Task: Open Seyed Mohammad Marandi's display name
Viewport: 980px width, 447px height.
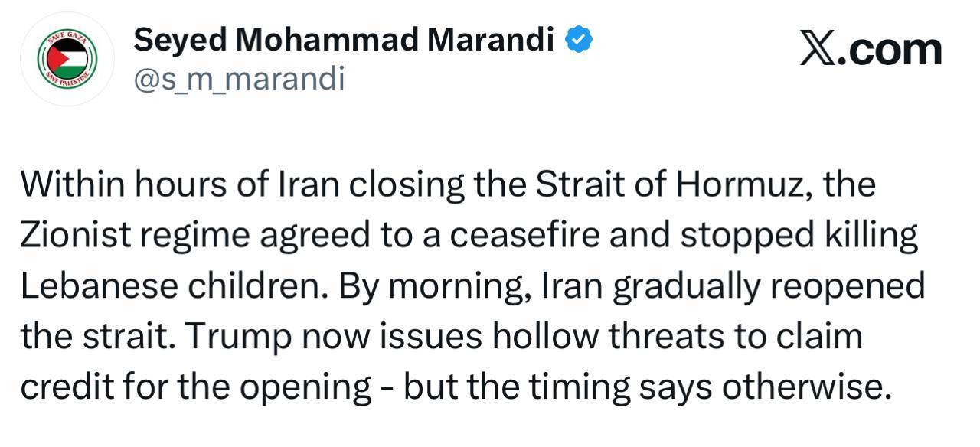Action: click(344, 40)
